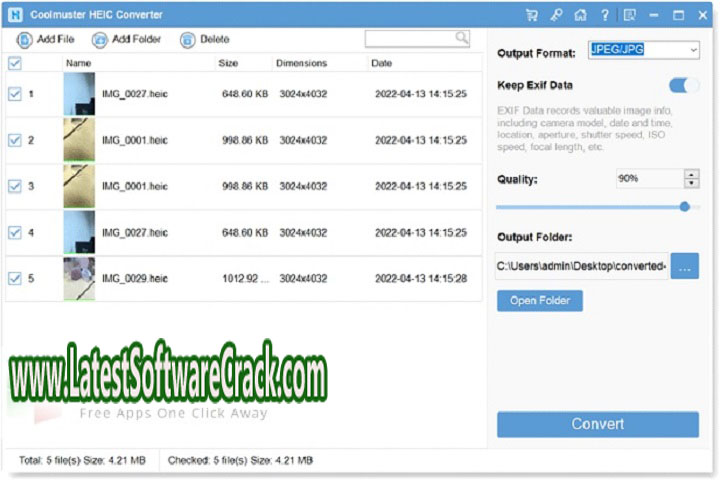Click date 2022-04-13 14:15:25 in row 4
This screenshot has height=480, width=720.
tap(421, 232)
